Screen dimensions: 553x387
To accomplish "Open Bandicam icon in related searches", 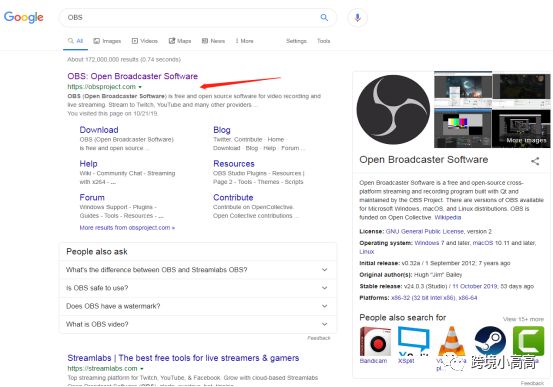I will (375, 341).
